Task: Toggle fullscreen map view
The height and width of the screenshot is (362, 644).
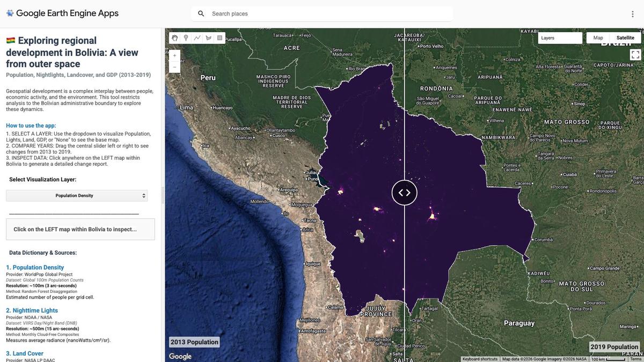Action: pos(635,54)
